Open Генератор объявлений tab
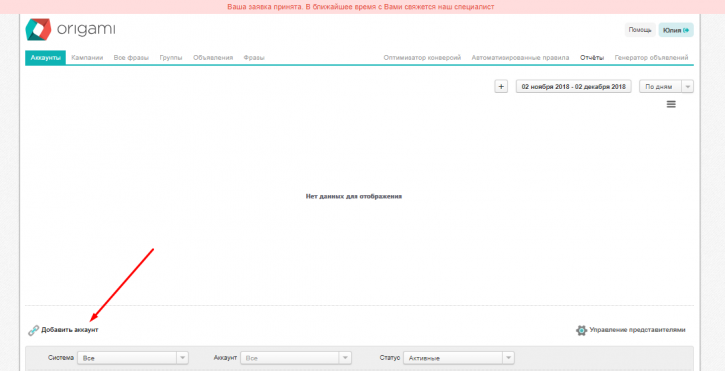The height and width of the screenshot is (371, 725). (x=651, y=58)
